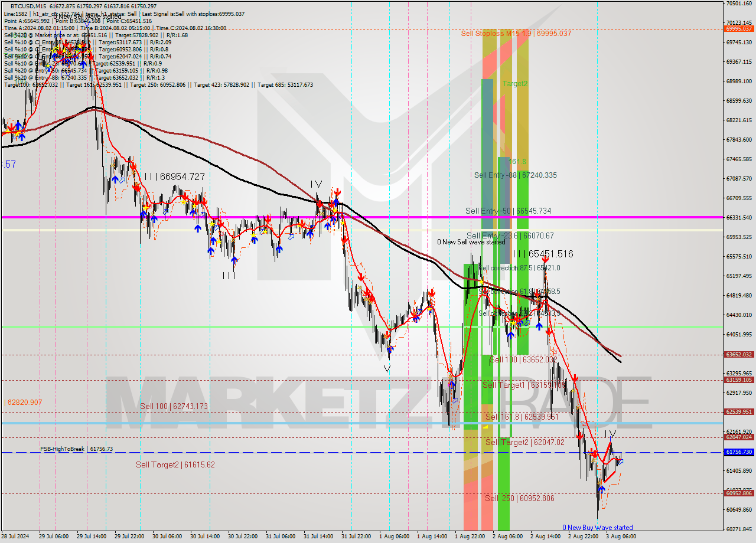
Task: Click the 'Sell 250 | 60952.806' label
Action: 520,498
